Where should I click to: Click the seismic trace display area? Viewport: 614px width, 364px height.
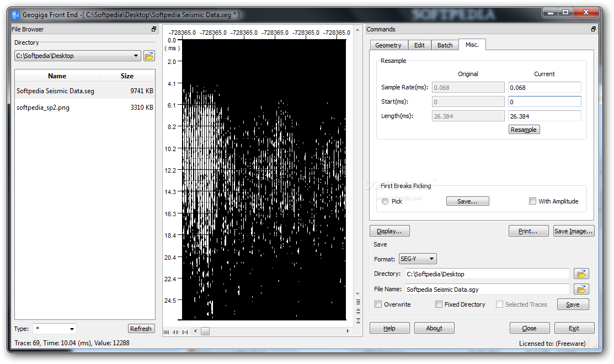(264, 180)
